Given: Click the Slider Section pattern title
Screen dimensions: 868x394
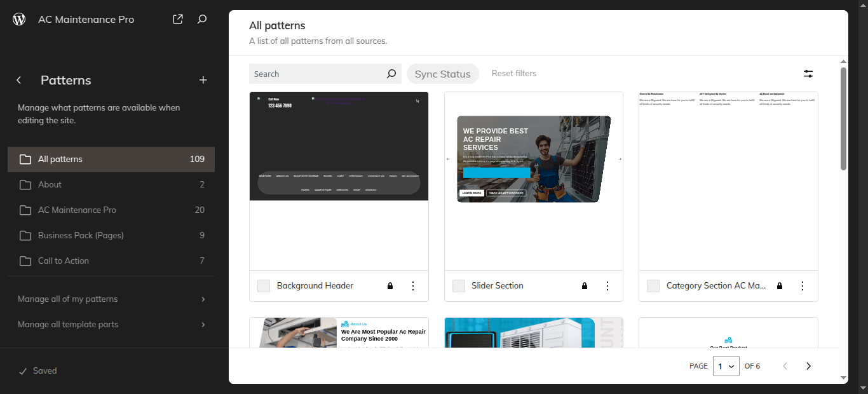Looking at the screenshot, I should [x=498, y=286].
